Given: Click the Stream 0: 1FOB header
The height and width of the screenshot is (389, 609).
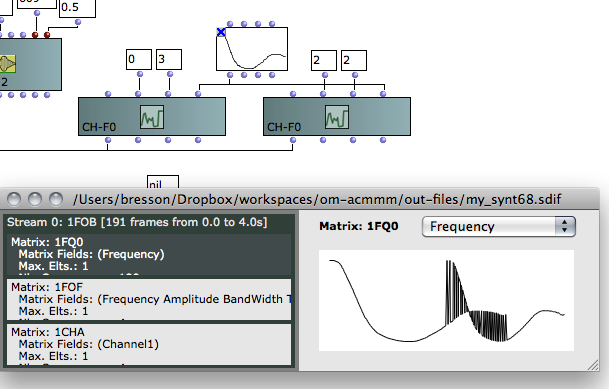Looking at the screenshot, I should [x=137, y=222].
